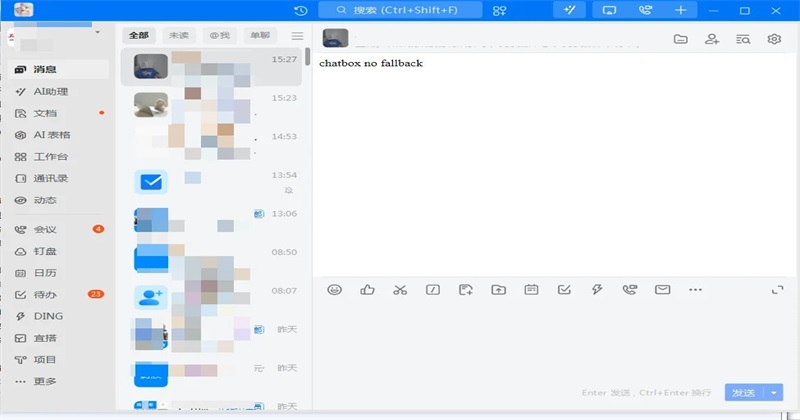Open the emoji picker in message toolbar
800x420 pixels.
pos(335,290)
